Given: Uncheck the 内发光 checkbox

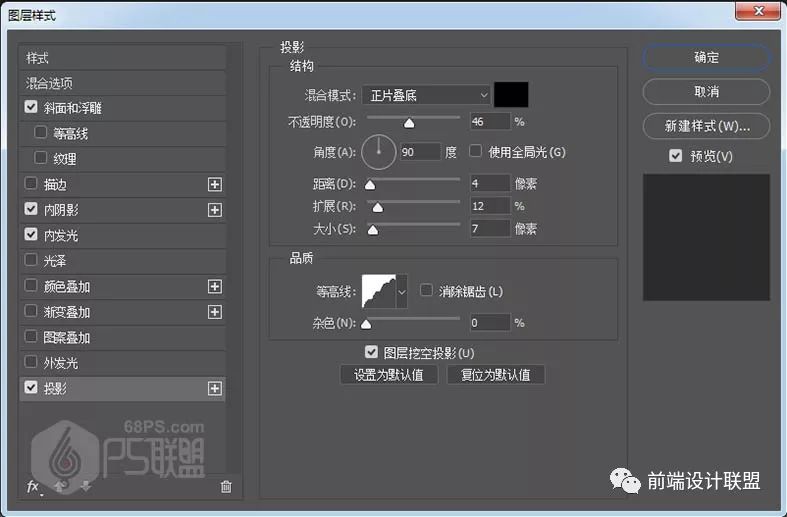Looking at the screenshot, I should [31, 234].
